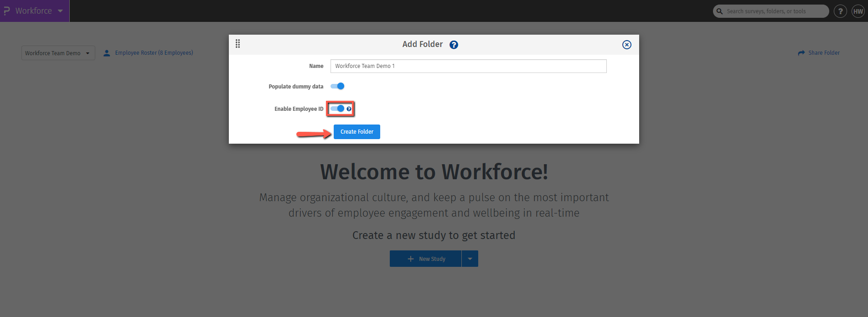Viewport: 868px width, 317px height.
Task: Click the New Study button
Action: 425,259
